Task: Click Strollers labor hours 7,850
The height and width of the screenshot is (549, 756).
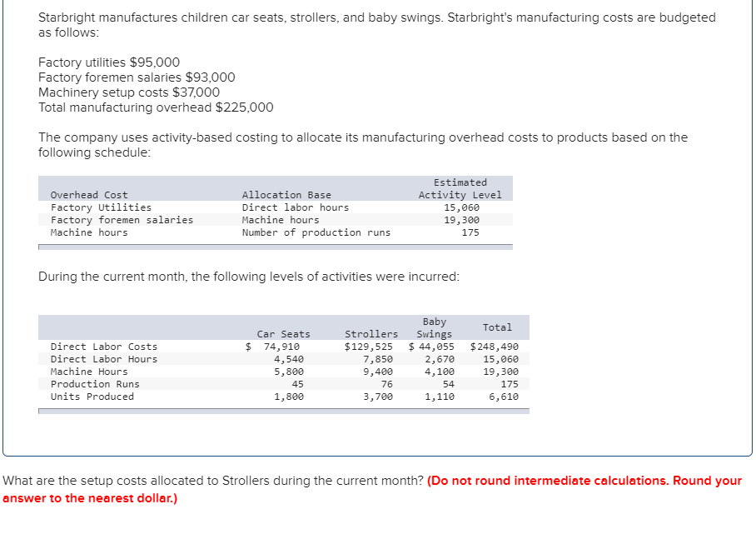Action: click(378, 359)
